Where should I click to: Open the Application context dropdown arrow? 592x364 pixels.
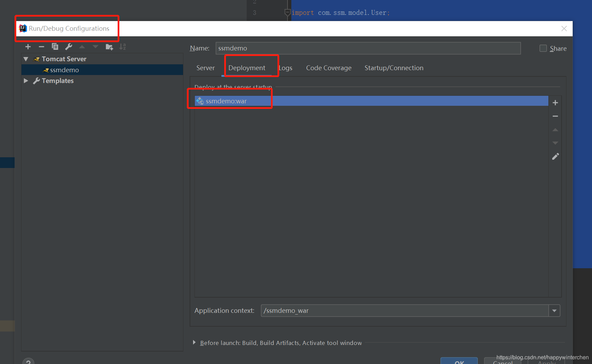click(554, 310)
